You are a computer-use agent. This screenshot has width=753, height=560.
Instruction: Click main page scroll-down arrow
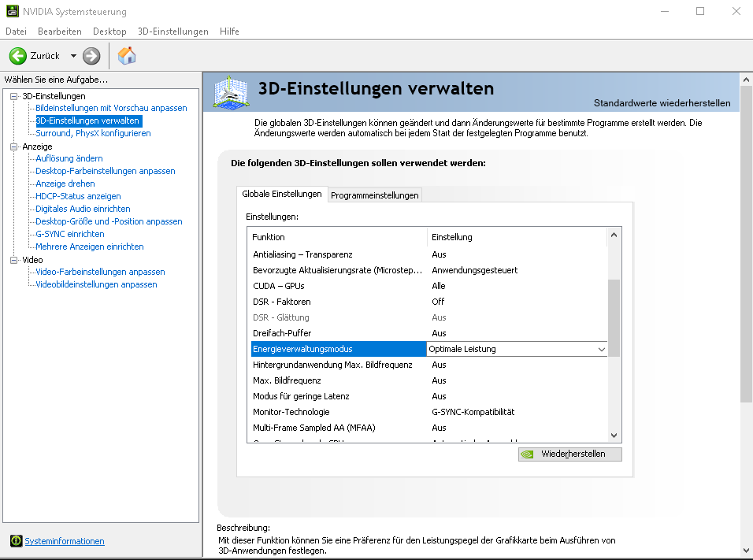(x=746, y=551)
